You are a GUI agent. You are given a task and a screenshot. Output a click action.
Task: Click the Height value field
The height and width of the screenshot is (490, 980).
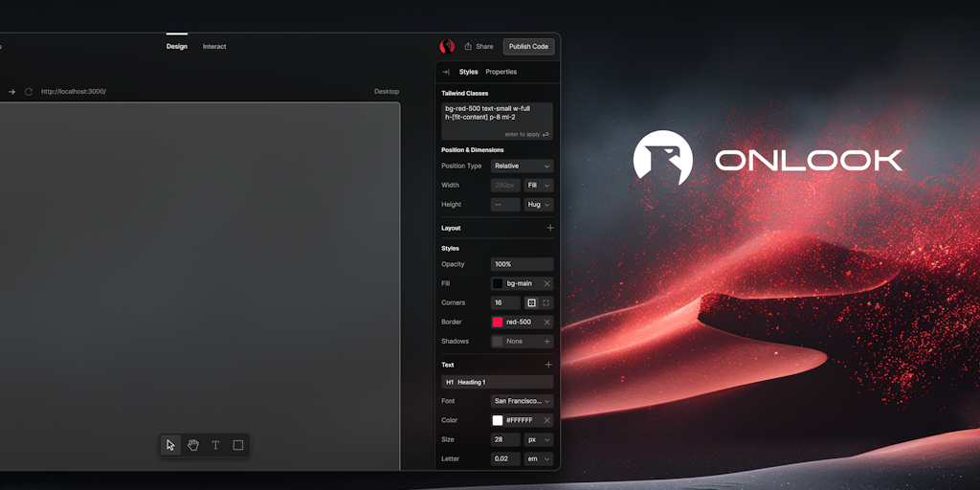(505, 205)
